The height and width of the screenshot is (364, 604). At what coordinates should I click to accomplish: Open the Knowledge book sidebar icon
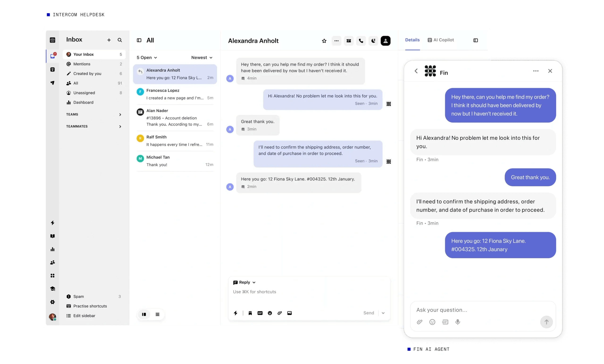[x=52, y=236]
